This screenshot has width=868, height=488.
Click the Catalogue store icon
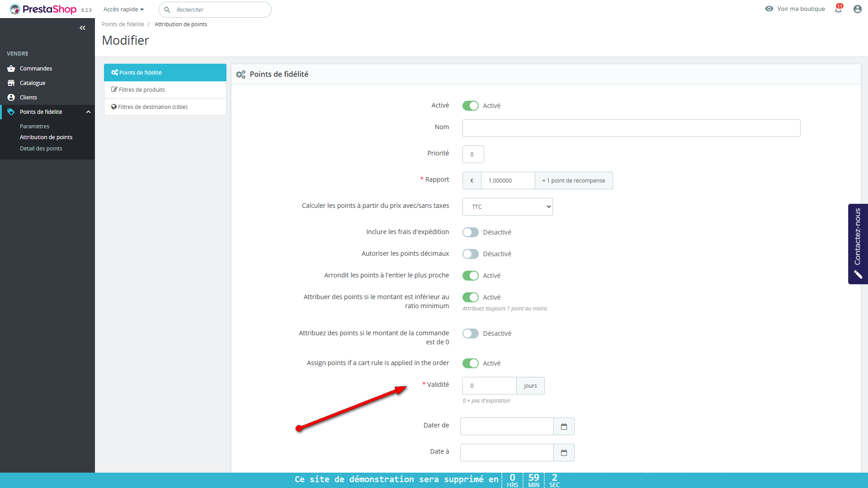coord(11,83)
